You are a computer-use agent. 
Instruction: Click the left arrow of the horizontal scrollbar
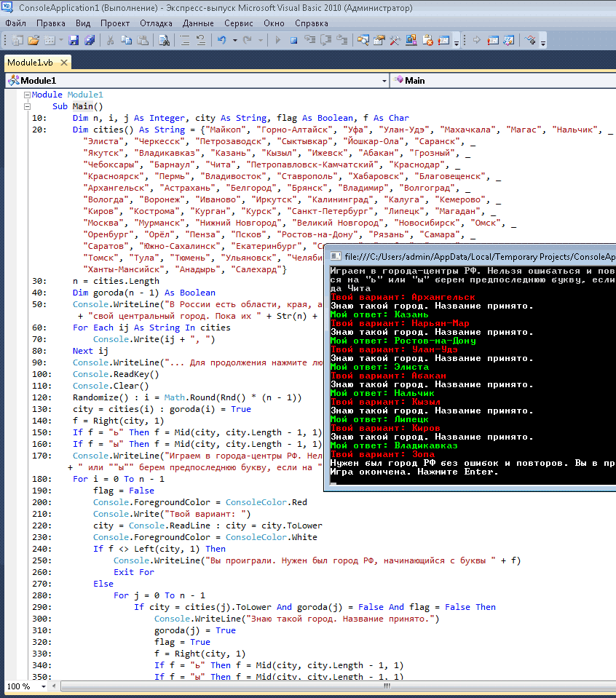(x=54, y=686)
